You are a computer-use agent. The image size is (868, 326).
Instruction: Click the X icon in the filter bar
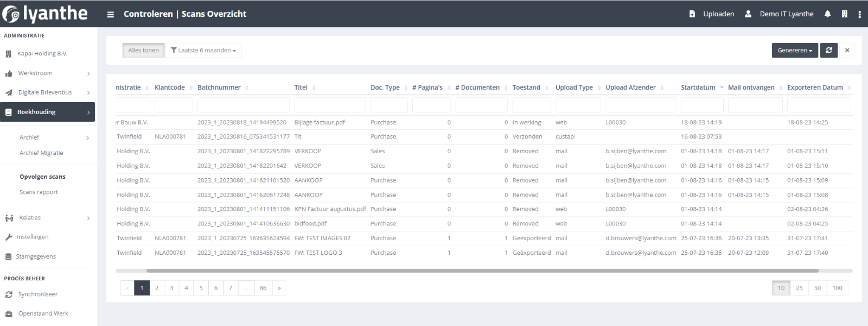847,51
